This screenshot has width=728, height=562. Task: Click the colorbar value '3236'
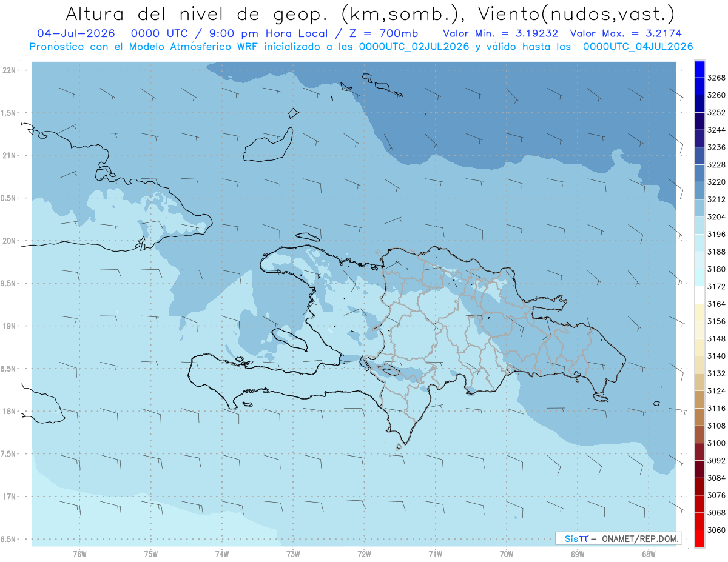[716, 147]
